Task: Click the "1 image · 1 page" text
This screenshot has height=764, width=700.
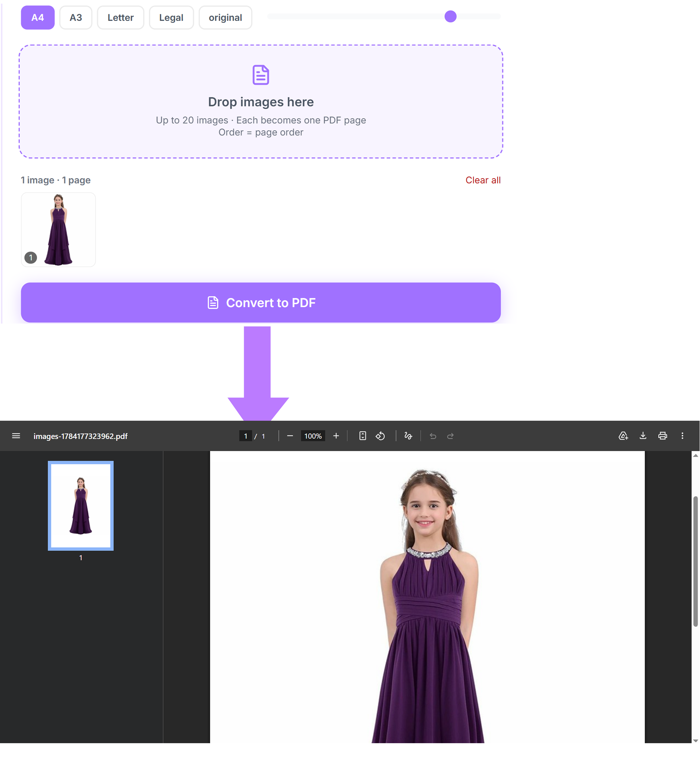Action: point(56,180)
